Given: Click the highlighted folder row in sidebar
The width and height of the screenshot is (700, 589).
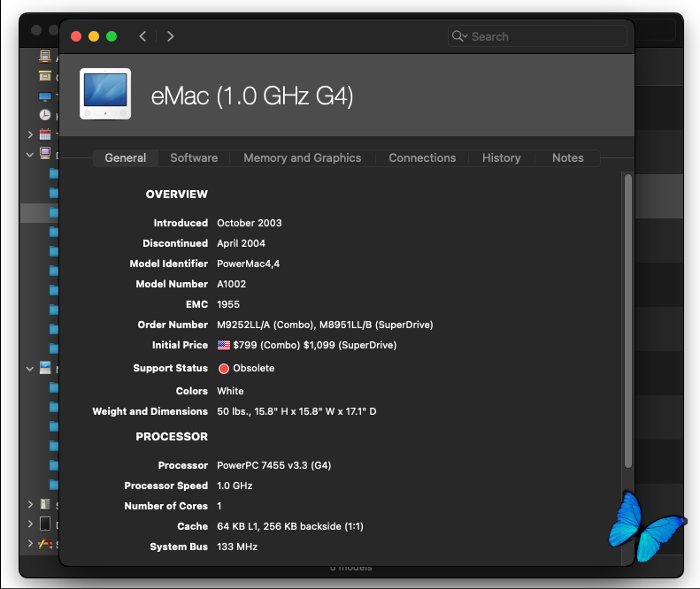Looking at the screenshot, I should click(x=40, y=212).
